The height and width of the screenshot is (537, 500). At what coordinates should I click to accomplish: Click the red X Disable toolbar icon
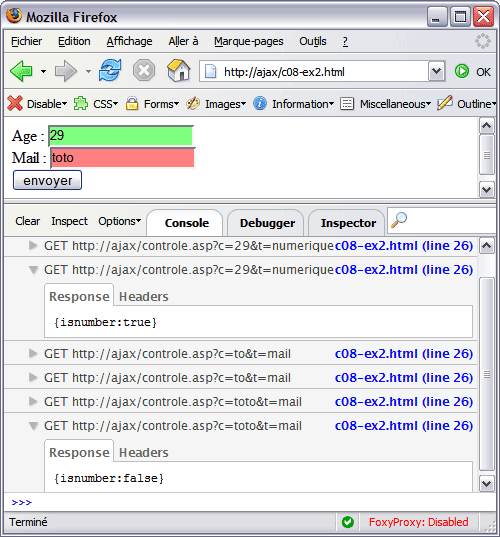point(15,103)
